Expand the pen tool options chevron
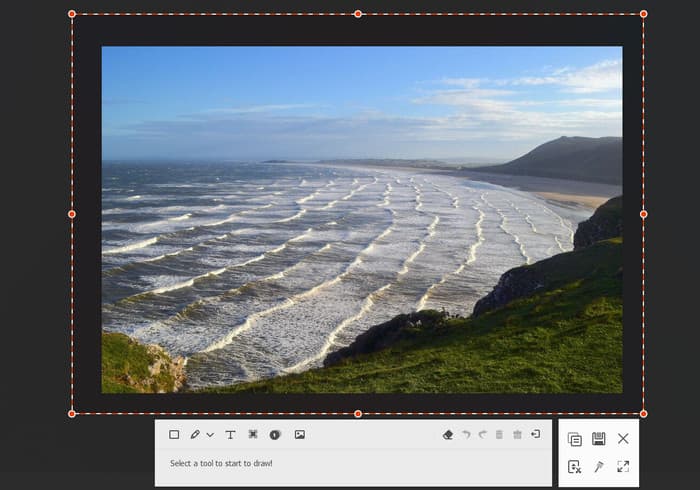The image size is (700, 490). coord(210,435)
